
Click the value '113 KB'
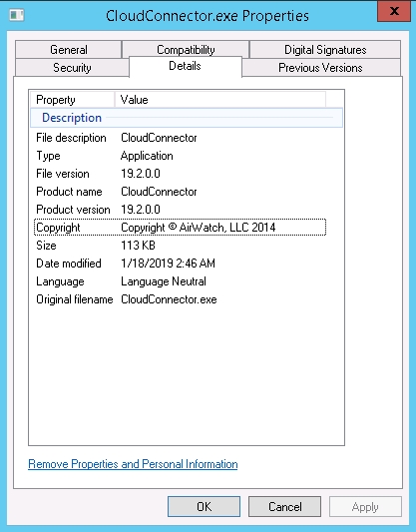[138, 246]
